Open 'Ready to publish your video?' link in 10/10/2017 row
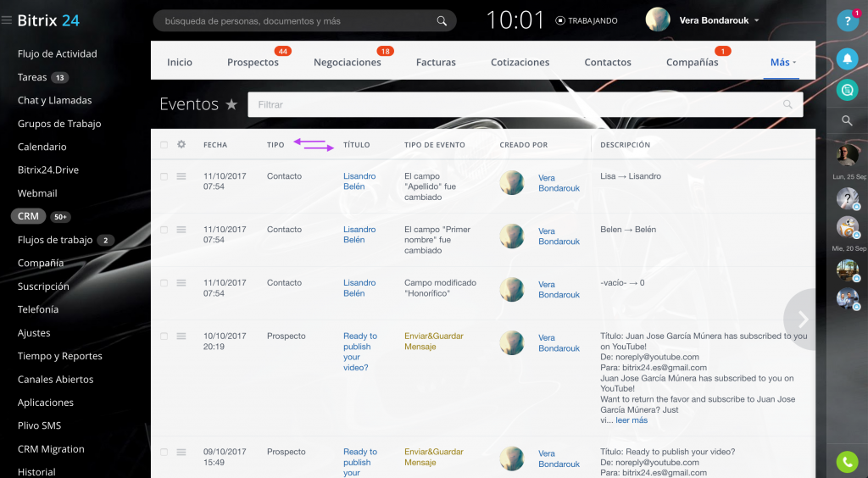The width and height of the screenshot is (868, 478). click(x=359, y=352)
